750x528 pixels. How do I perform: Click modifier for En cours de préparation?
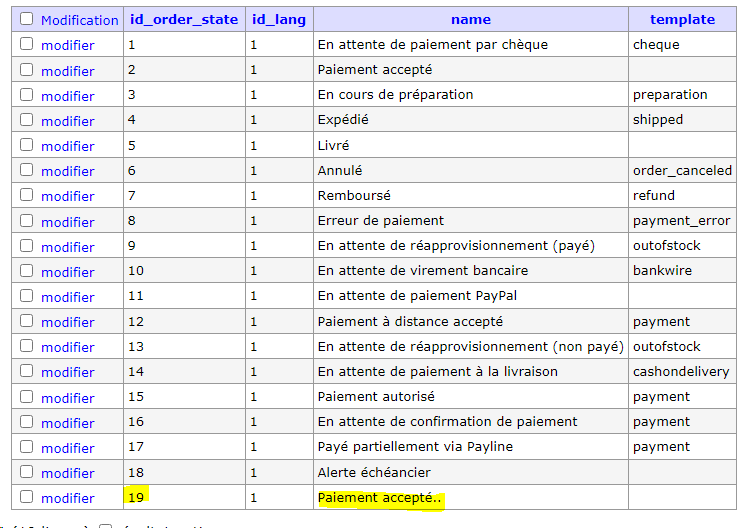[67, 96]
